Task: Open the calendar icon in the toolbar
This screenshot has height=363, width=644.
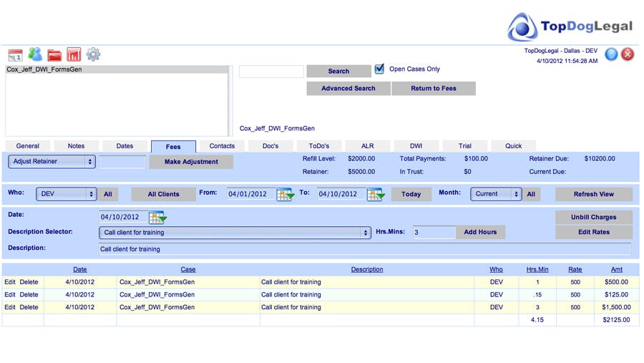Action: (15, 54)
